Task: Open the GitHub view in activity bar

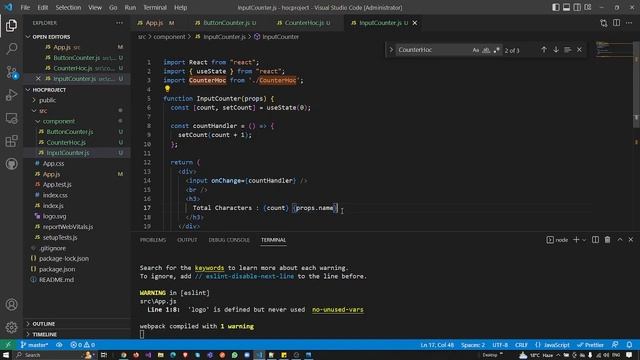Action: tap(11, 164)
